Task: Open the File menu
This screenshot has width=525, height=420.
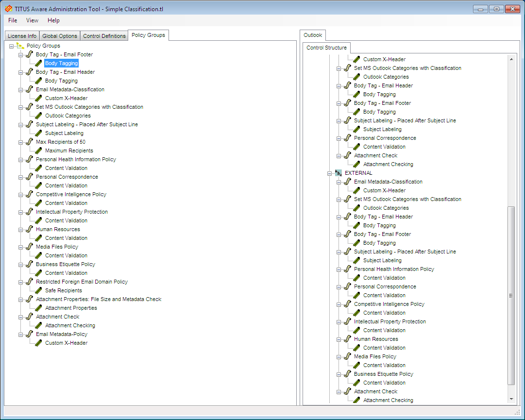Action: tap(13, 20)
